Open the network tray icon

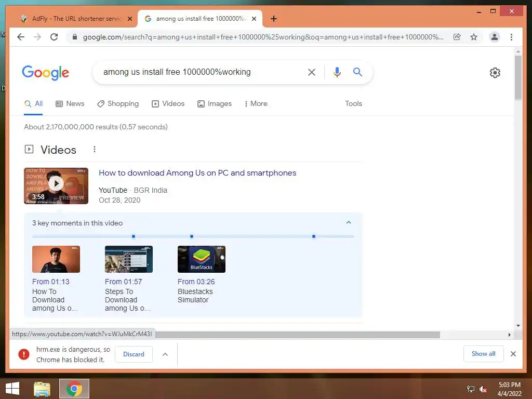pos(471,389)
